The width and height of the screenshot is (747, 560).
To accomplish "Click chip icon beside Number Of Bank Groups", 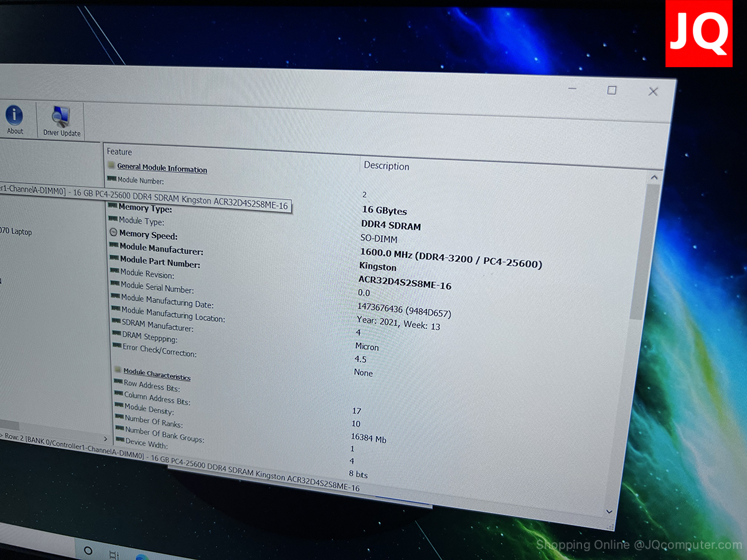I will click(120, 428).
